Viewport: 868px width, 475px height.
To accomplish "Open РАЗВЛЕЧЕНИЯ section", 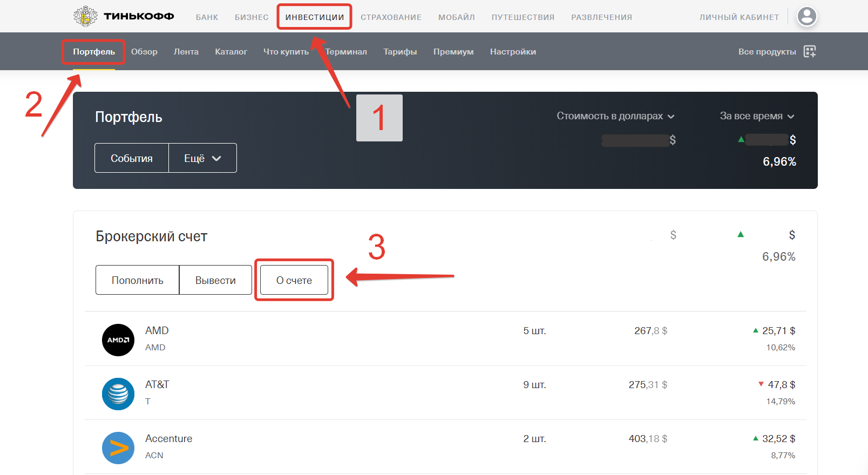I will coord(602,17).
